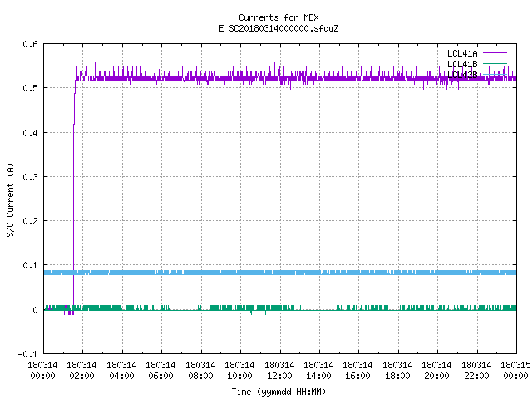532x399 pixels.
Task: Click the 0.2 y-axis tick value
Action: (x=30, y=221)
